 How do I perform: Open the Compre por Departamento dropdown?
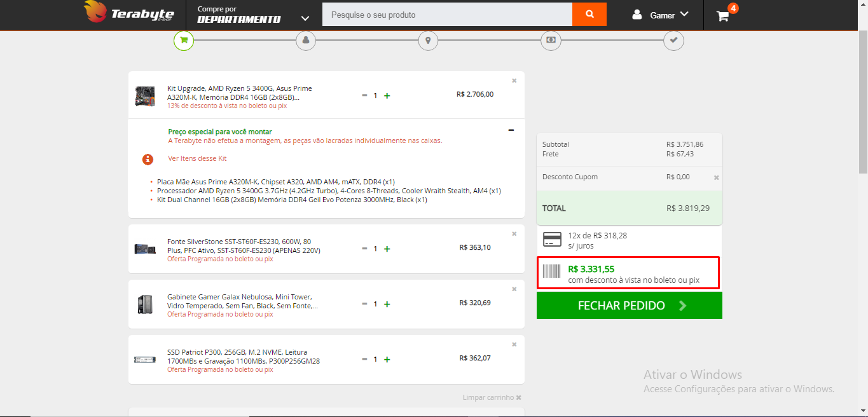(x=253, y=15)
